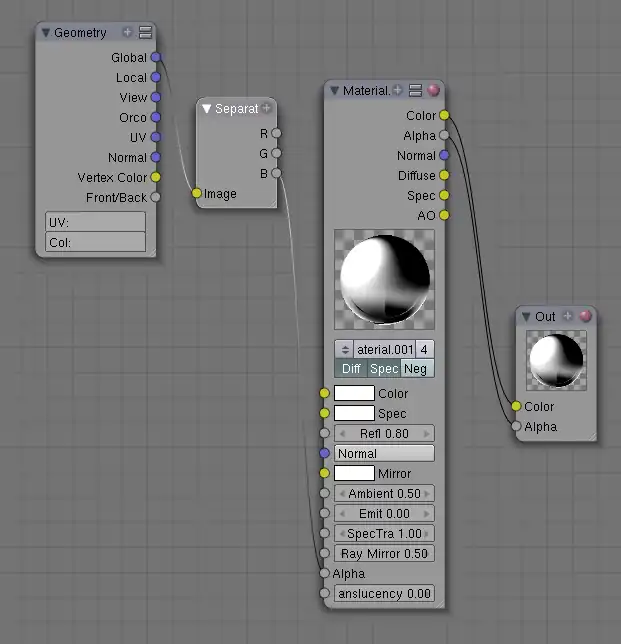This screenshot has width=621, height=644.
Task: Click the plus icon on Material node header
Action: [398, 90]
